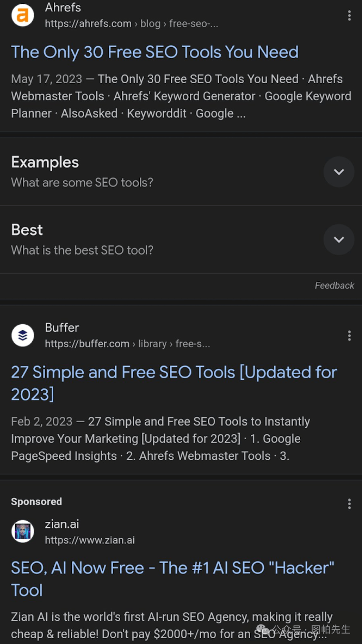Open 'The Only 30 Free SEO Tools' link
Image resolution: width=362 pixels, height=644 pixels.
pos(155,52)
